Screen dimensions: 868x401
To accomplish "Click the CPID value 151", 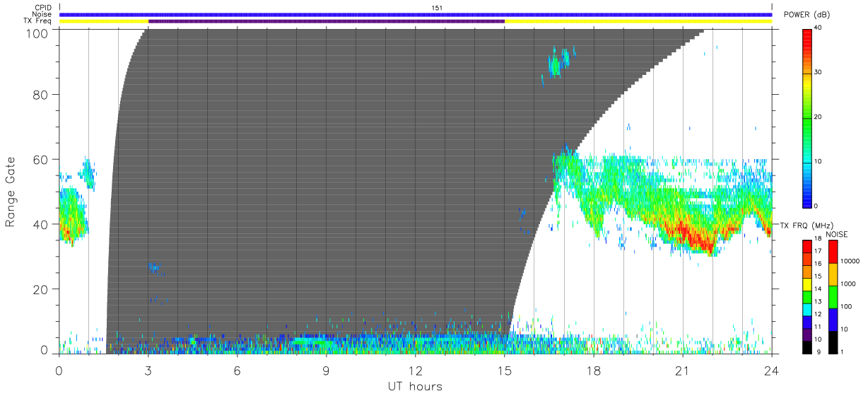I will (437, 8).
